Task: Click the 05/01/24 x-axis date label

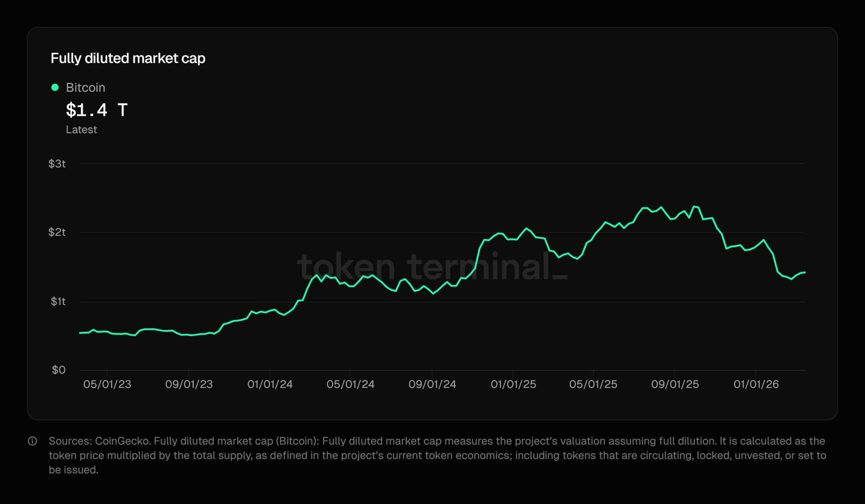Action: 350,384
